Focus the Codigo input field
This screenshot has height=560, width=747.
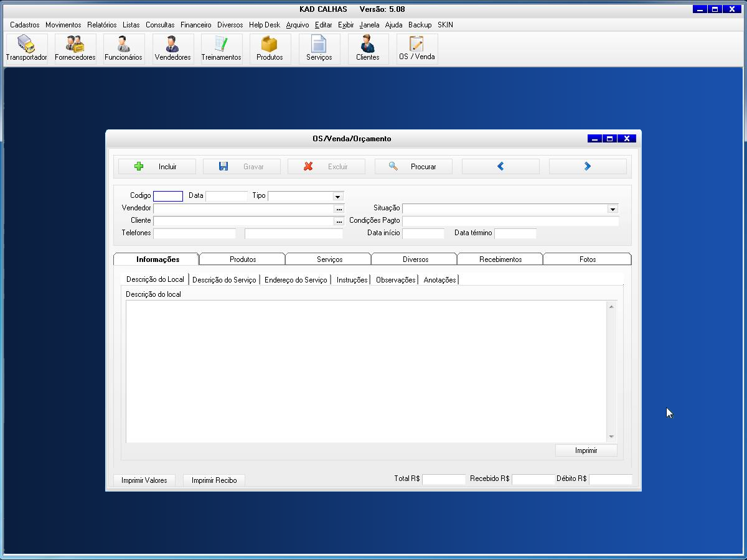click(x=168, y=196)
